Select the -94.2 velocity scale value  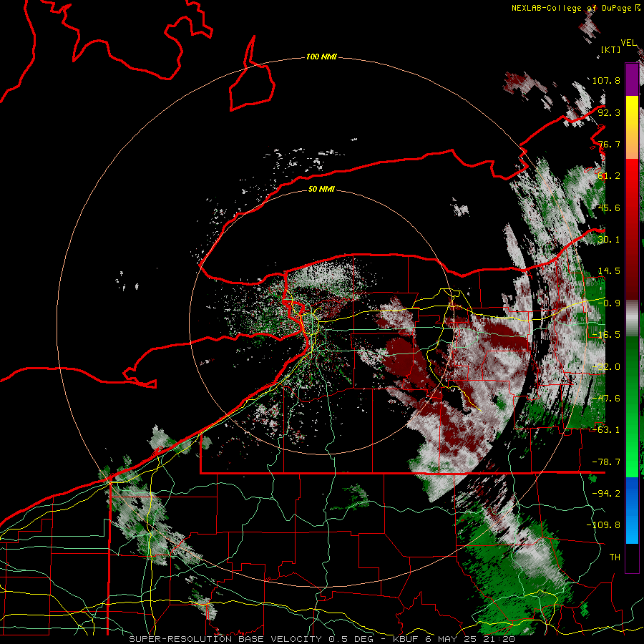606,494
